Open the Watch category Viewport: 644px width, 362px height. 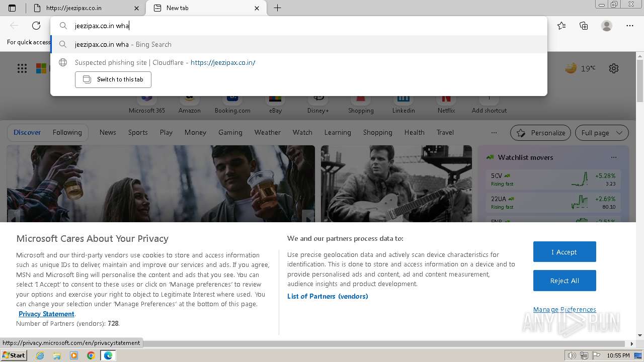coord(302,133)
